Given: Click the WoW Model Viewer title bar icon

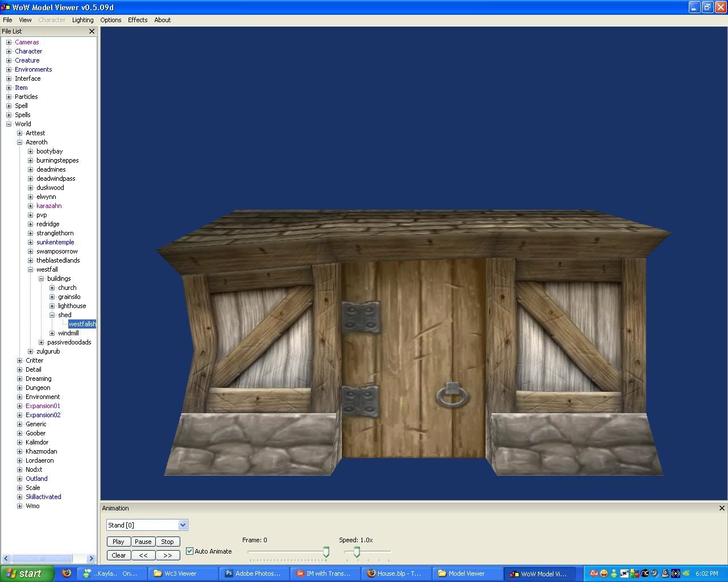Looking at the screenshot, I should click(6, 7).
